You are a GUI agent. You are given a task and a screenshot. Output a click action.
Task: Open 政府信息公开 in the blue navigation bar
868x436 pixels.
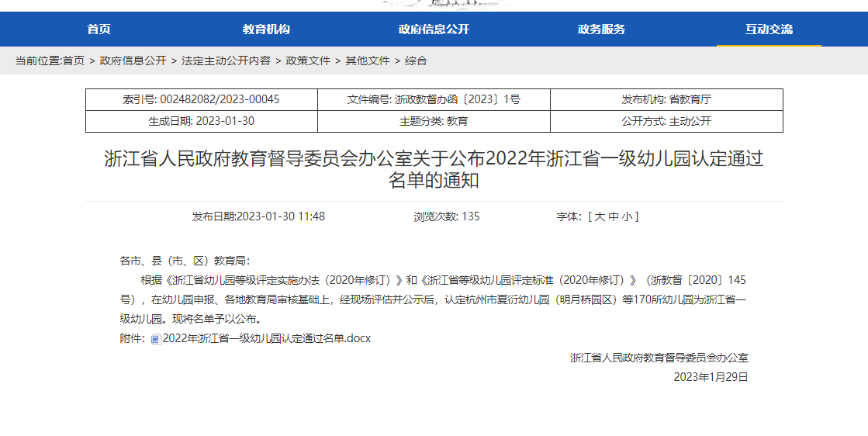tap(434, 29)
